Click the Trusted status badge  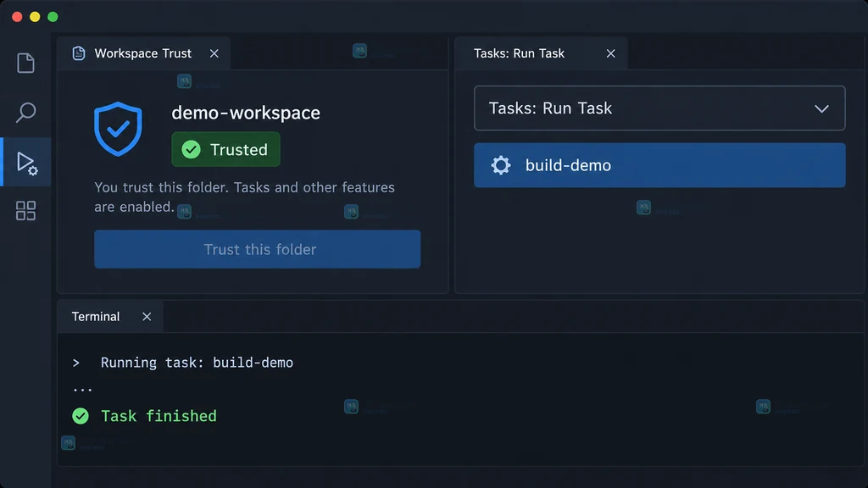click(x=225, y=149)
